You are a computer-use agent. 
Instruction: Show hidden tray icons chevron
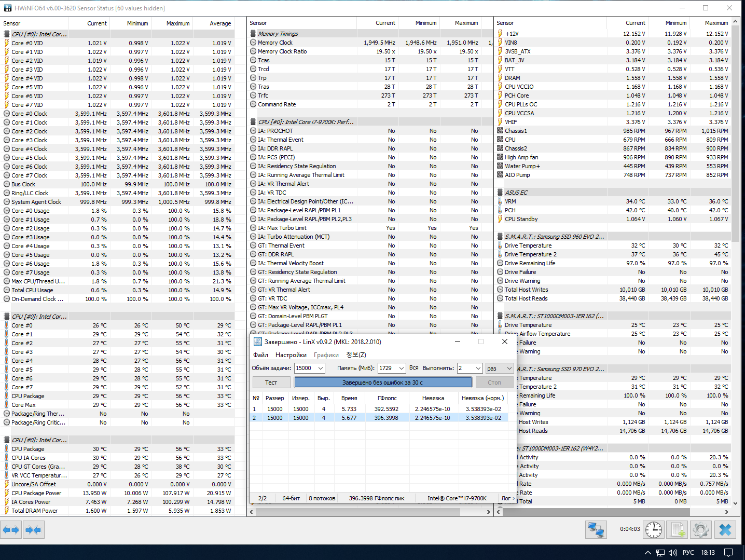coord(648,553)
